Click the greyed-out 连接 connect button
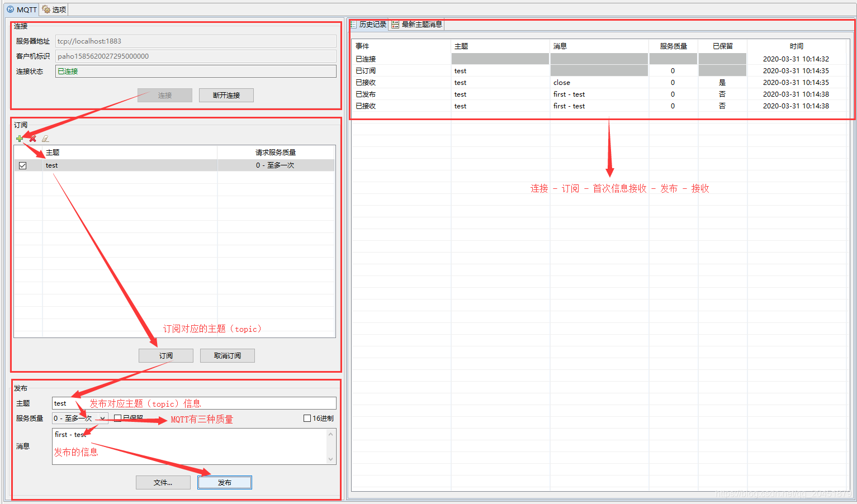 (x=165, y=95)
